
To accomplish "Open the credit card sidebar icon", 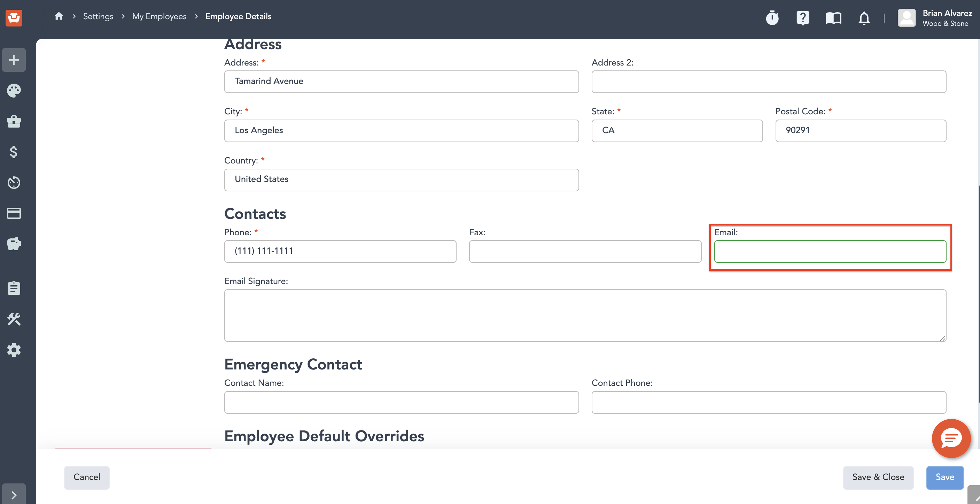I will [x=14, y=213].
